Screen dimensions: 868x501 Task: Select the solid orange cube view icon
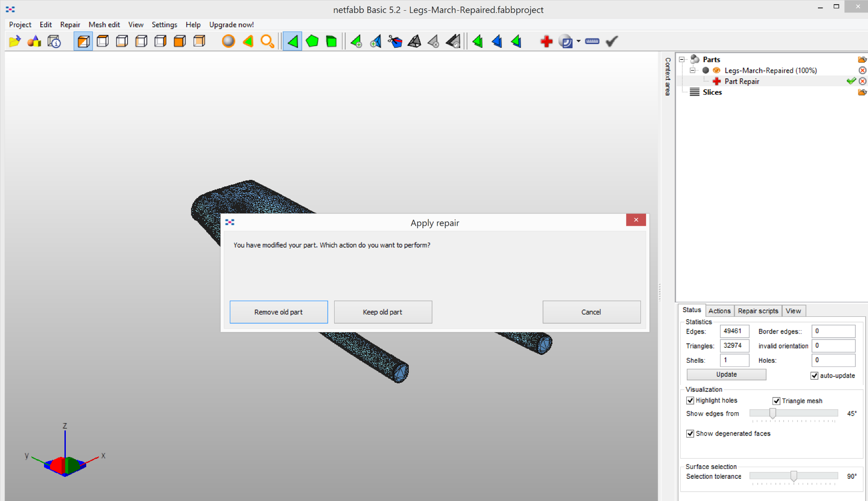point(180,41)
